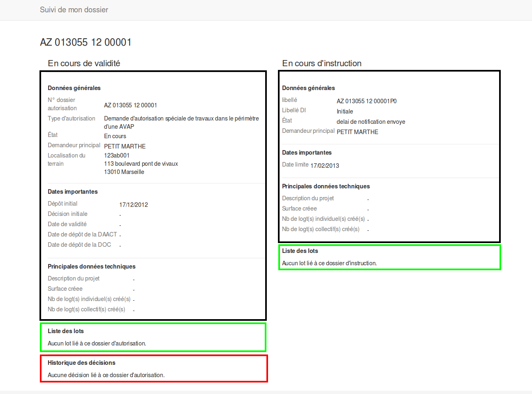Click 'Aucun lot lié à ce dossier d'instruction' text
This screenshot has width=532, height=394.
[x=329, y=263]
